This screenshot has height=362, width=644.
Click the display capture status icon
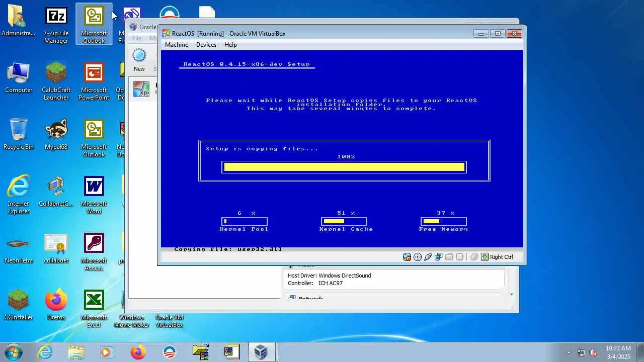pos(460,257)
